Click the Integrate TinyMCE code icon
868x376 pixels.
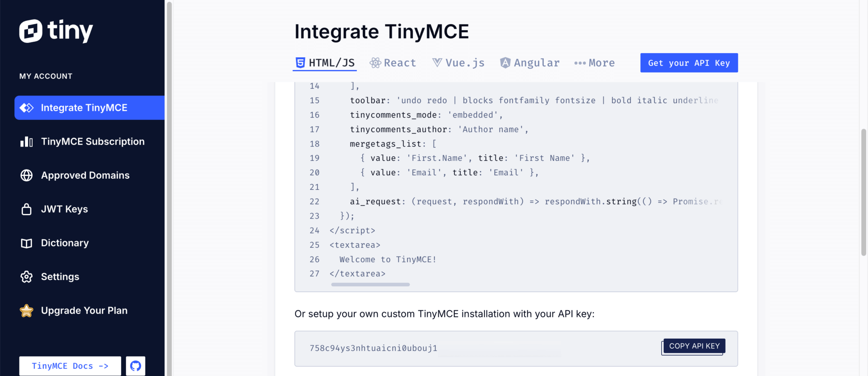coord(26,108)
